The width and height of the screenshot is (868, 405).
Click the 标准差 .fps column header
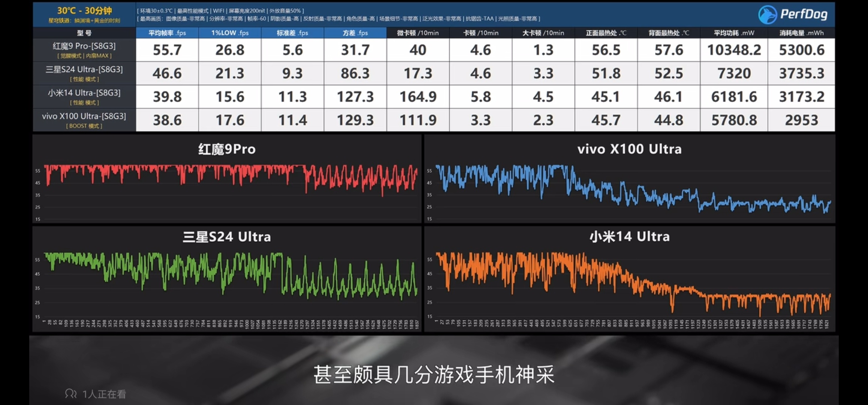(292, 33)
